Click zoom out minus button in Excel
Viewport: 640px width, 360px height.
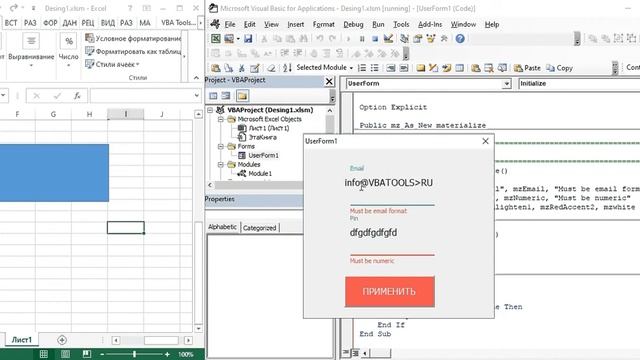click(102, 354)
